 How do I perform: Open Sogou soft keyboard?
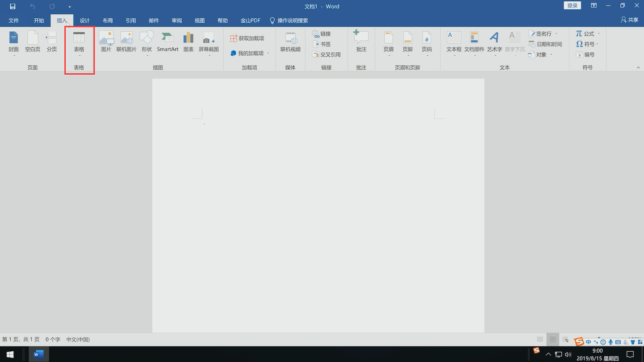(618, 342)
